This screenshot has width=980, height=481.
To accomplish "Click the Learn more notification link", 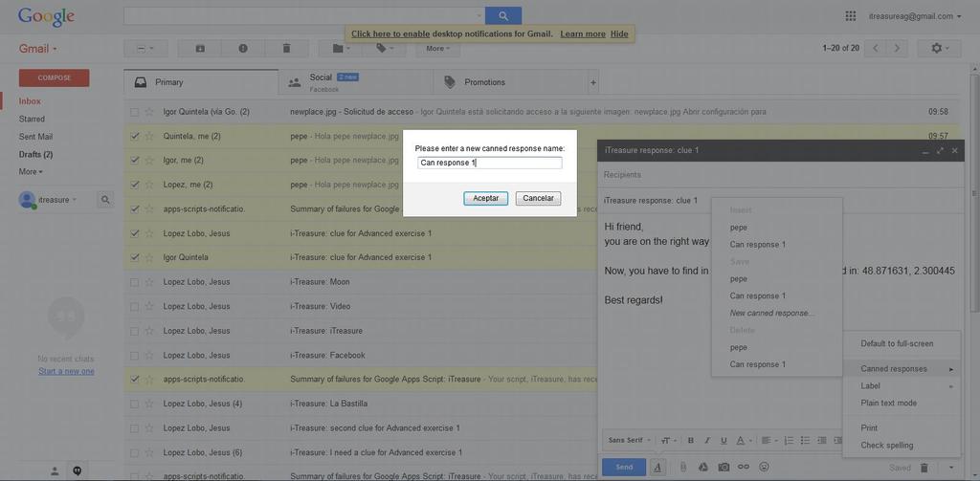I will 583,33.
